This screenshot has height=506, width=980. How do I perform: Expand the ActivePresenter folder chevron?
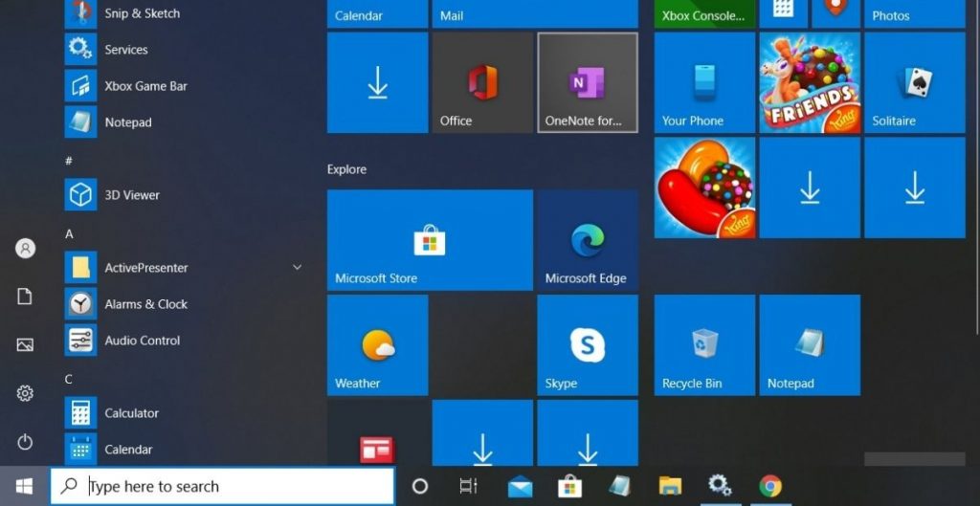pos(297,268)
